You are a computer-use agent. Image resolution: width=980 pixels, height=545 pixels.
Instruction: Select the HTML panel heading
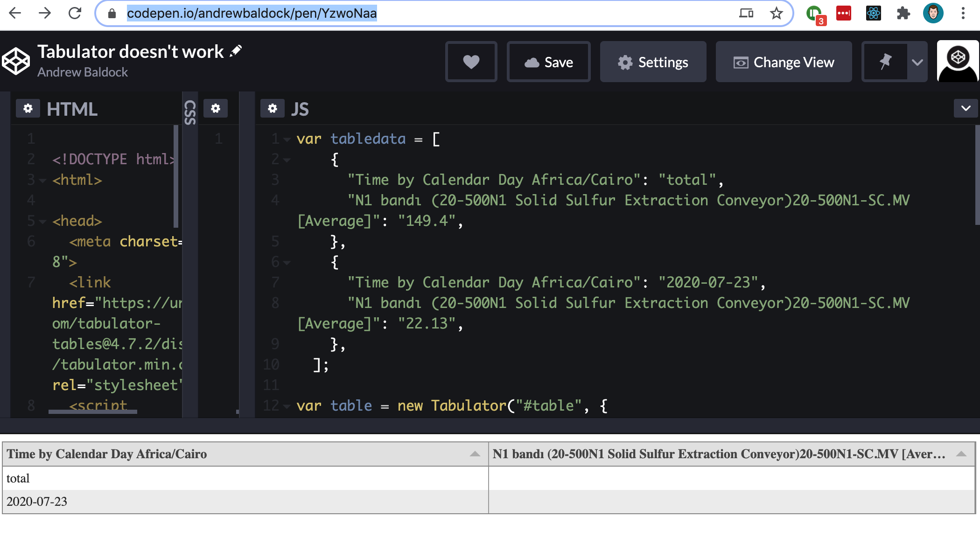pyautogui.click(x=72, y=109)
